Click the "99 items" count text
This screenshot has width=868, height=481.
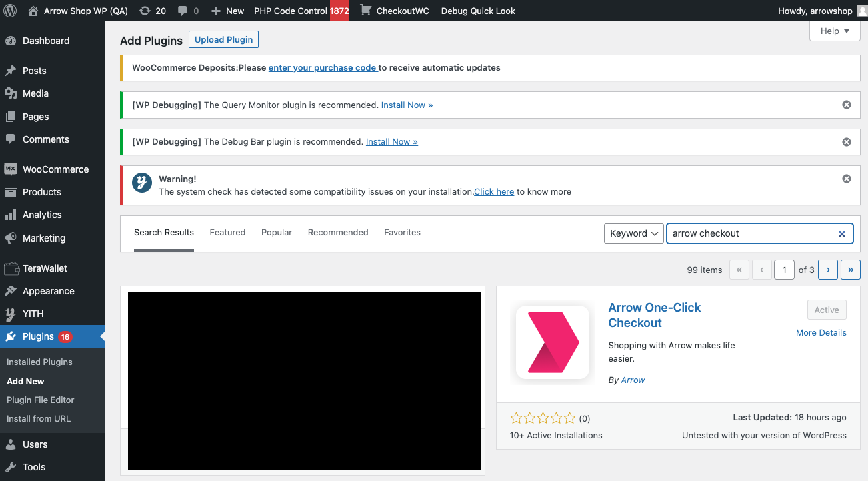(x=705, y=270)
